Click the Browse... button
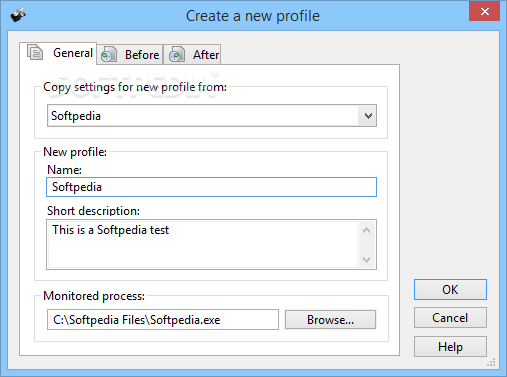The height and width of the screenshot is (377, 507). point(330,320)
